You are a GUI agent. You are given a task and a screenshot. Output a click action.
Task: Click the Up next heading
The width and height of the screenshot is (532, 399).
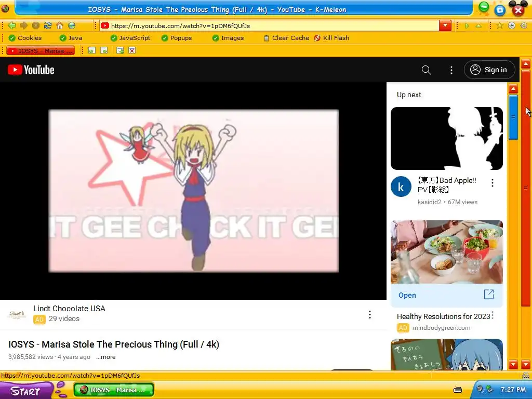409,95
